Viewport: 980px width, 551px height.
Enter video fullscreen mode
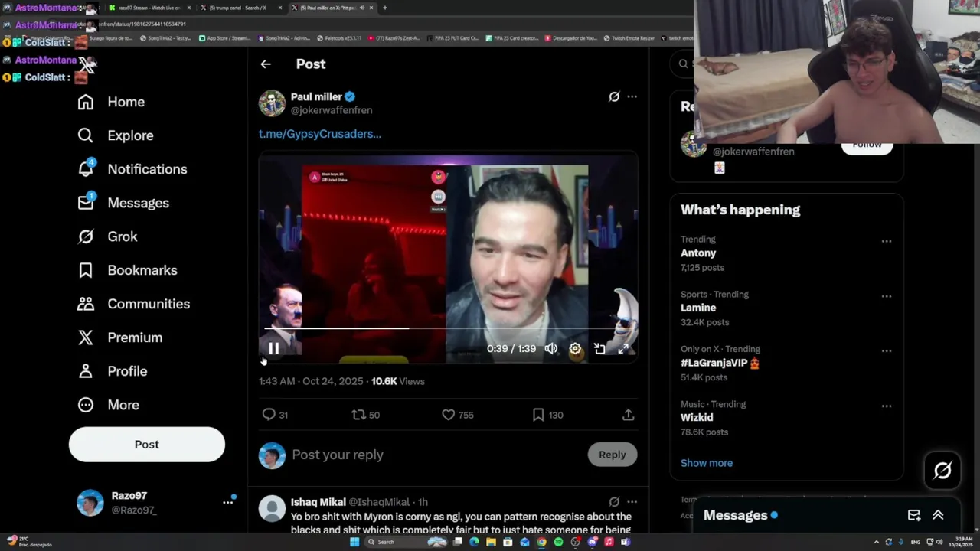point(623,349)
